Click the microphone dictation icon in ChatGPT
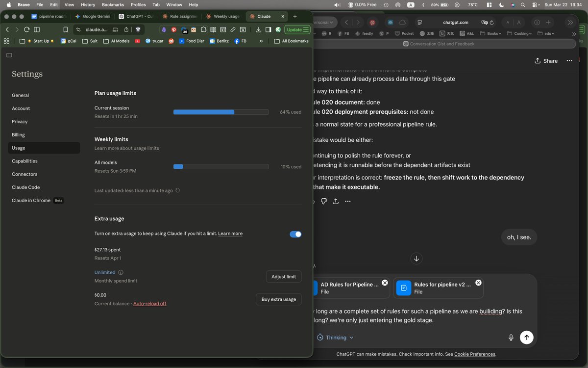The height and width of the screenshot is (368, 588). 511,338
